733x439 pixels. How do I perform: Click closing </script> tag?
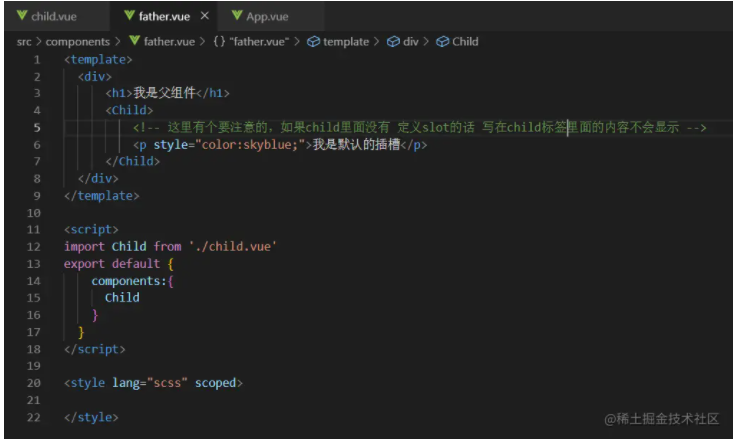pos(95,349)
